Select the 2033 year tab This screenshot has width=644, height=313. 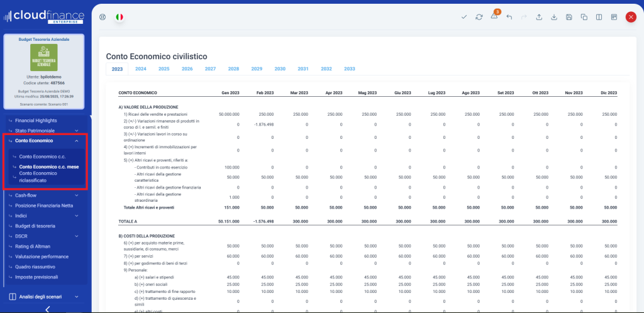click(x=349, y=69)
